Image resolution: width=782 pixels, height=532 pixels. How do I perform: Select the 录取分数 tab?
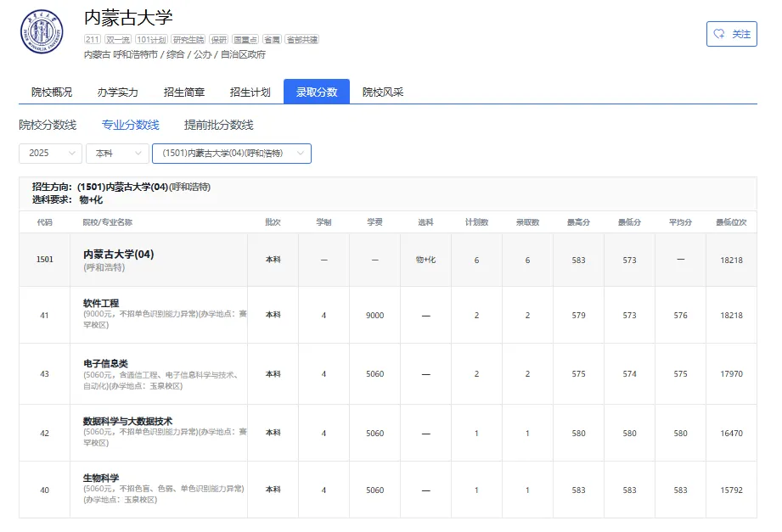click(x=317, y=92)
